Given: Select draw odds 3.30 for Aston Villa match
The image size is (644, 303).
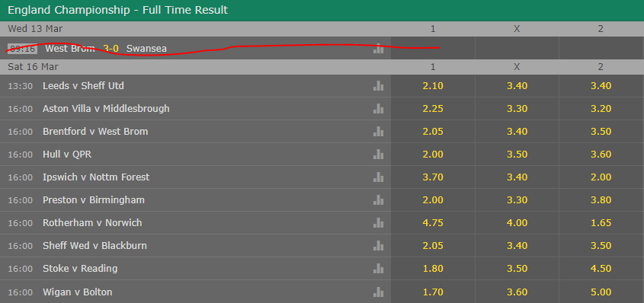Looking at the screenshot, I should coord(517,109).
